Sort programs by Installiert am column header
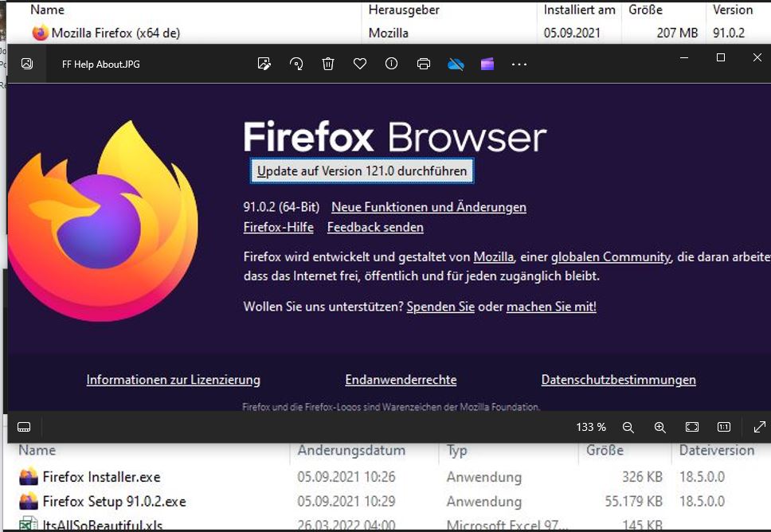This screenshot has height=532, width=771. (x=579, y=10)
